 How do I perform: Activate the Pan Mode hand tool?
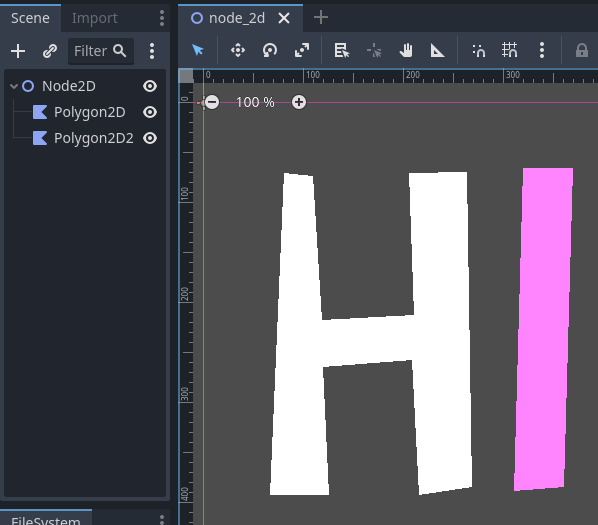pyautogui.click(x=406, y=50)
